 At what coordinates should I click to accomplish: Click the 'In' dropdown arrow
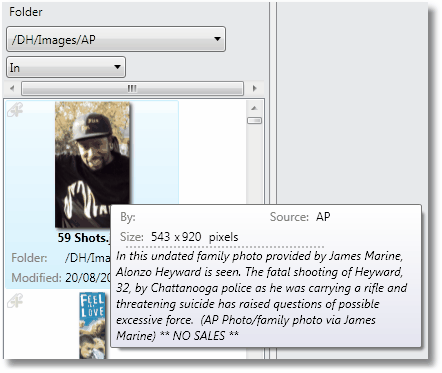117,67
